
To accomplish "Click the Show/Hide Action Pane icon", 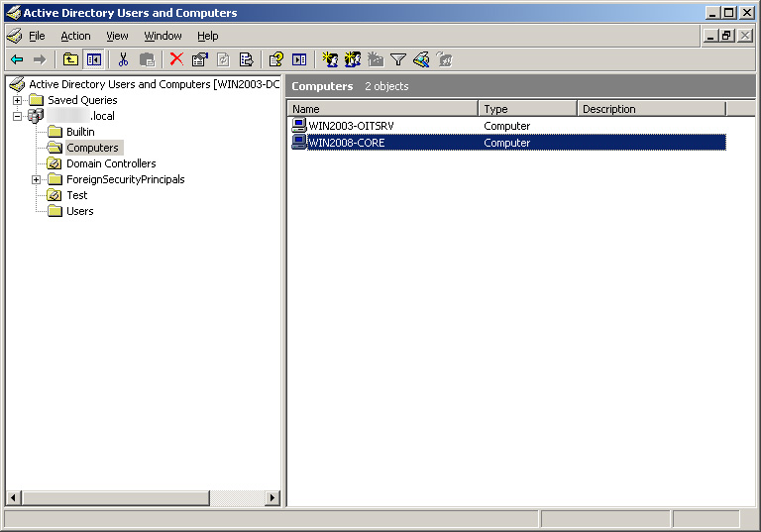I will coord(299,59).
